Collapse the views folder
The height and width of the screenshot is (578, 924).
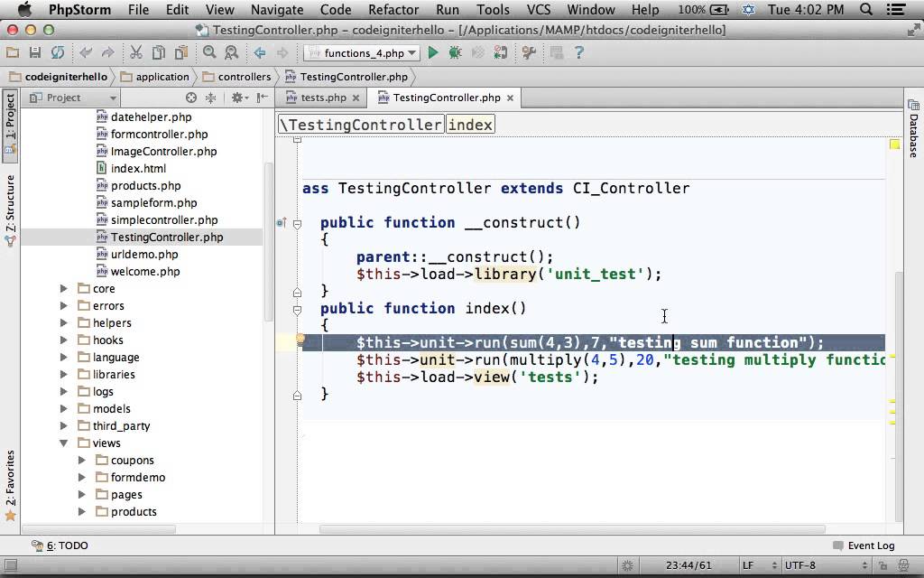pos(64,443)
